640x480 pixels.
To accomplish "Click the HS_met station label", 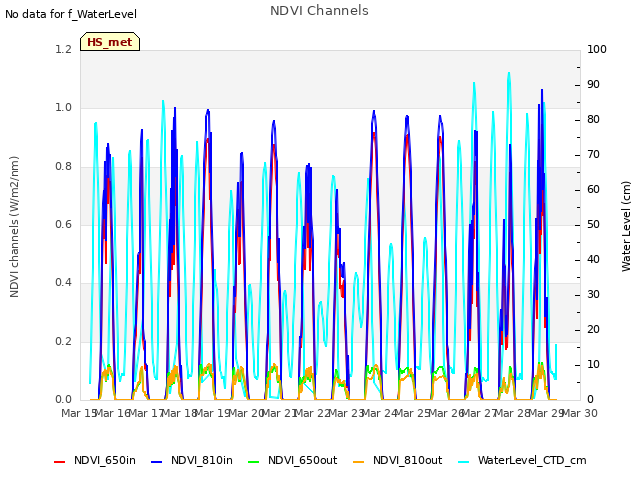I will point(110,42).
